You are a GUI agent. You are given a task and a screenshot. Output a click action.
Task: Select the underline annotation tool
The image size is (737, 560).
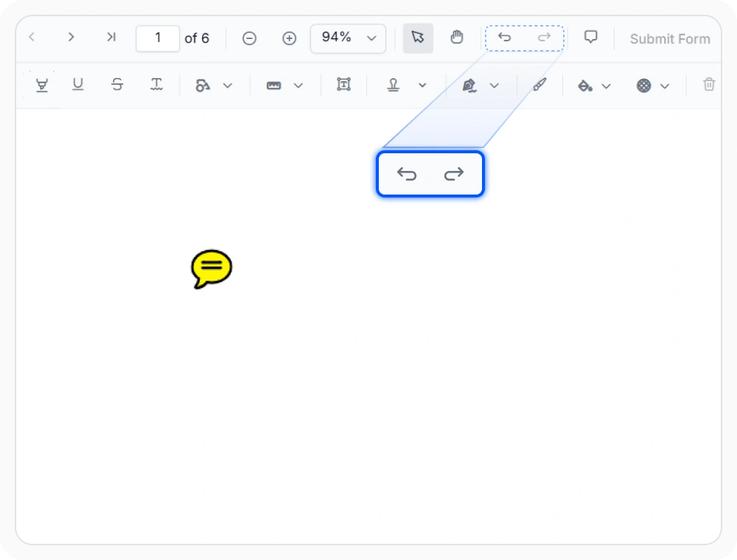pos(78,85)
